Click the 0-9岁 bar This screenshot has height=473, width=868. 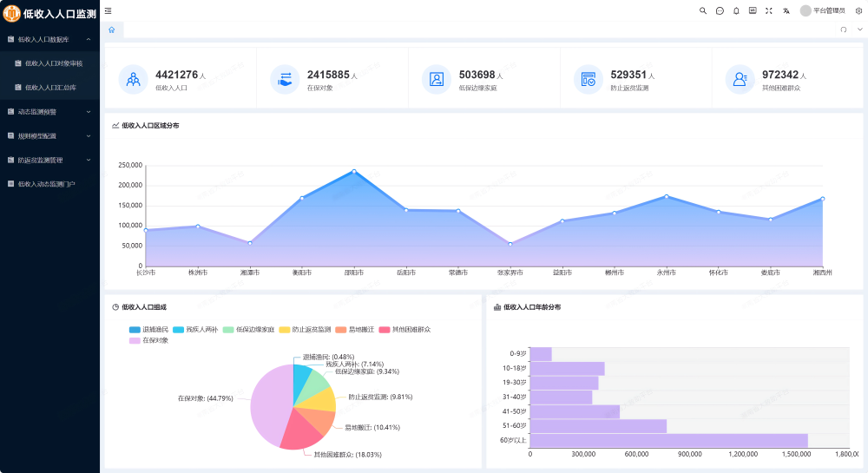541,354
